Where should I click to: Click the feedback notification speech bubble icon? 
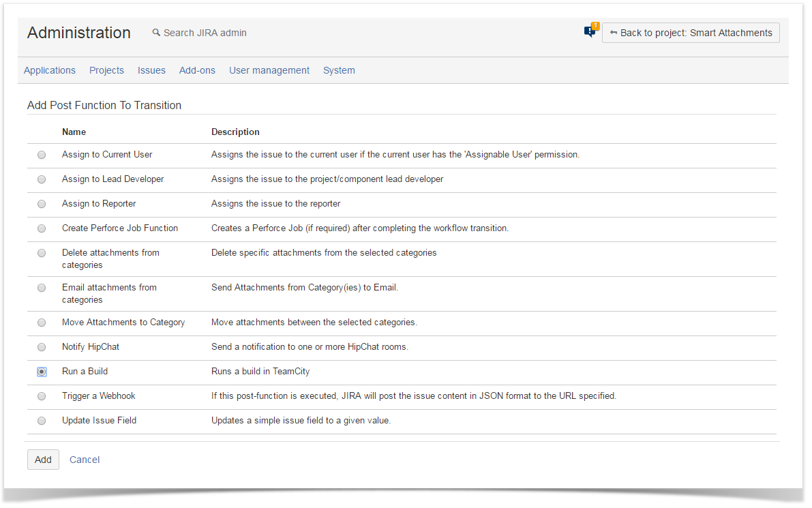coord(590,32)
